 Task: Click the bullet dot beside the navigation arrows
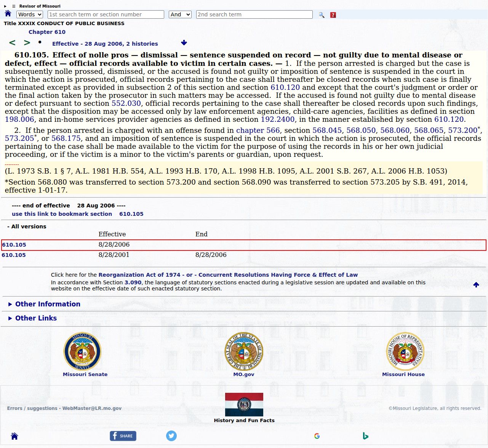[40, 42]
